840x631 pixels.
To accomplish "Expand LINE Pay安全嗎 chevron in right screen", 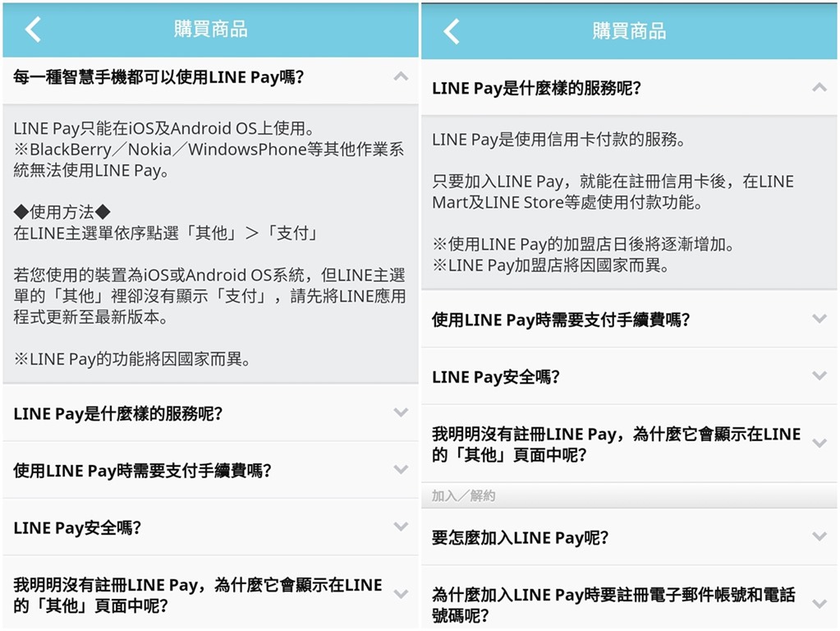I will coord(819,375).
